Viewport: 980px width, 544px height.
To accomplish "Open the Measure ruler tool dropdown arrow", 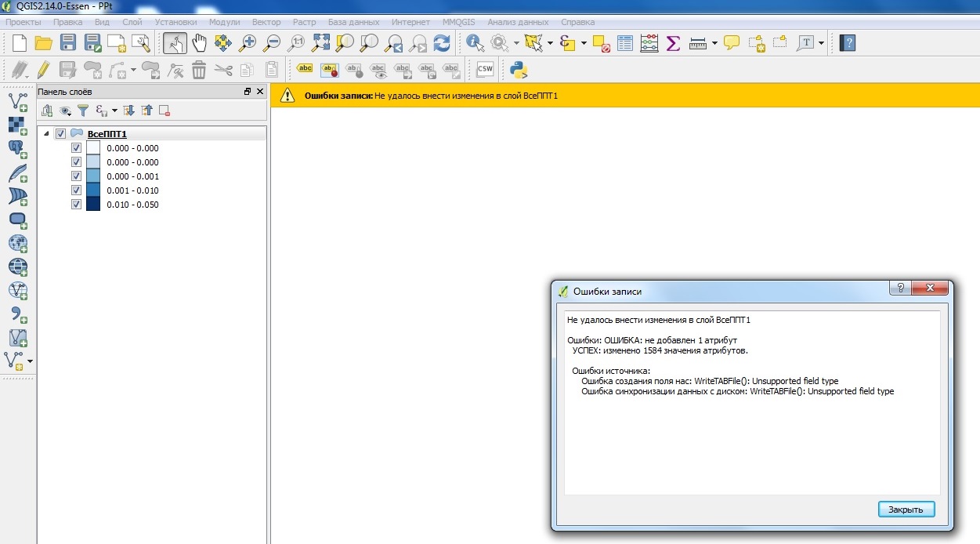I will tap(714, 42).
